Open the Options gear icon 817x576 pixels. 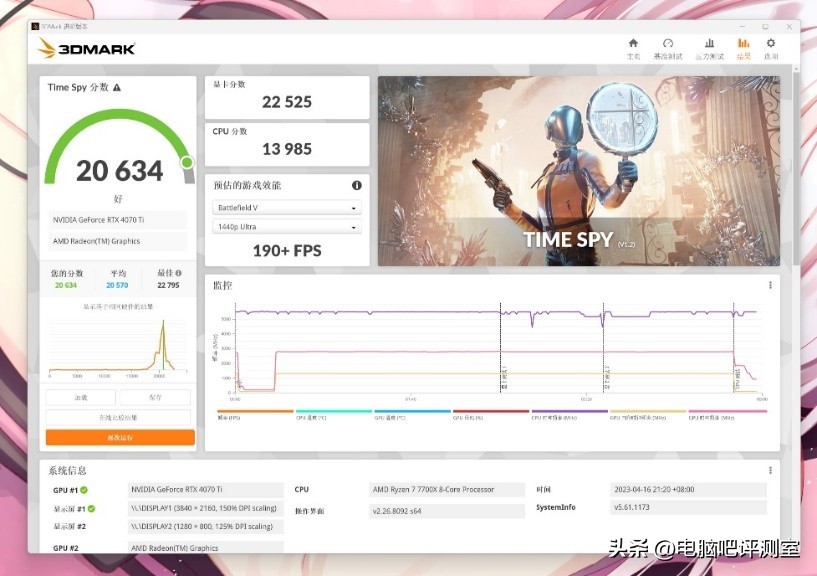(771, 43)
